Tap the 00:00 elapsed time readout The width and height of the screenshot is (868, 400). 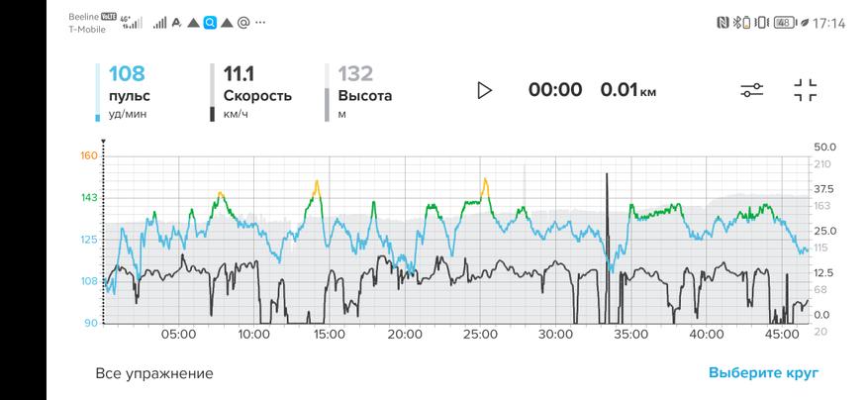[x=555, y=90]
